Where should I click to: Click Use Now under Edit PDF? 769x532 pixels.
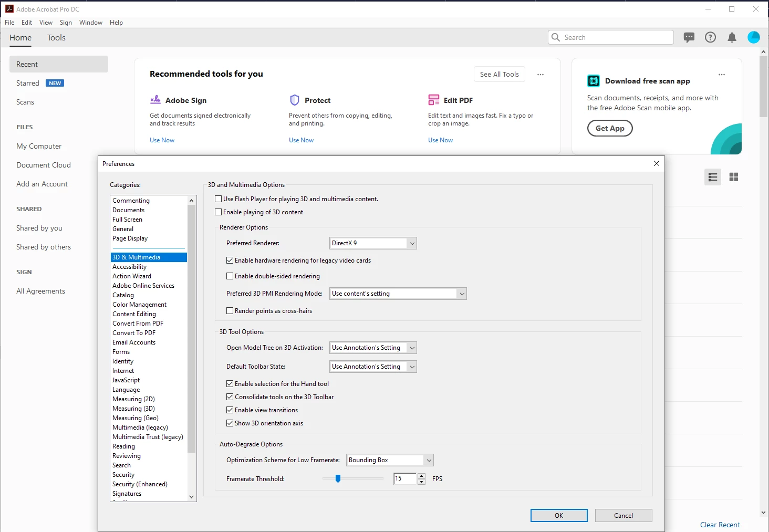(x=440, y=140)
